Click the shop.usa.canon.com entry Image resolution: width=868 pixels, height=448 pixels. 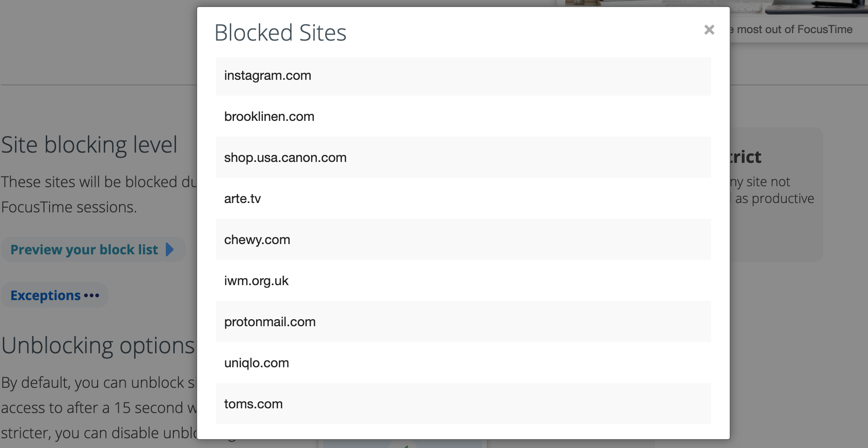463,157
